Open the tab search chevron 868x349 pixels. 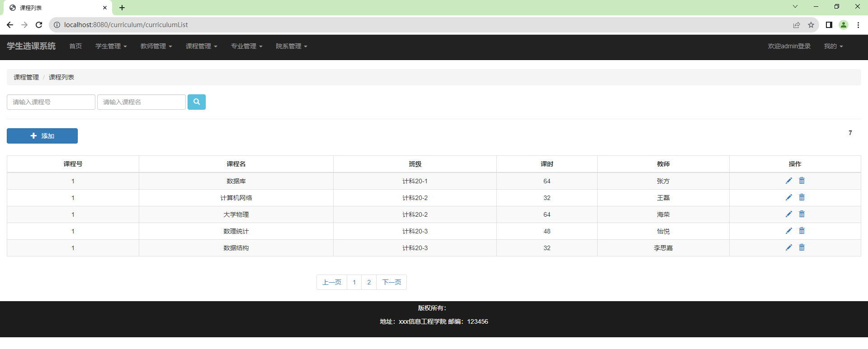[x=795, y=6]
